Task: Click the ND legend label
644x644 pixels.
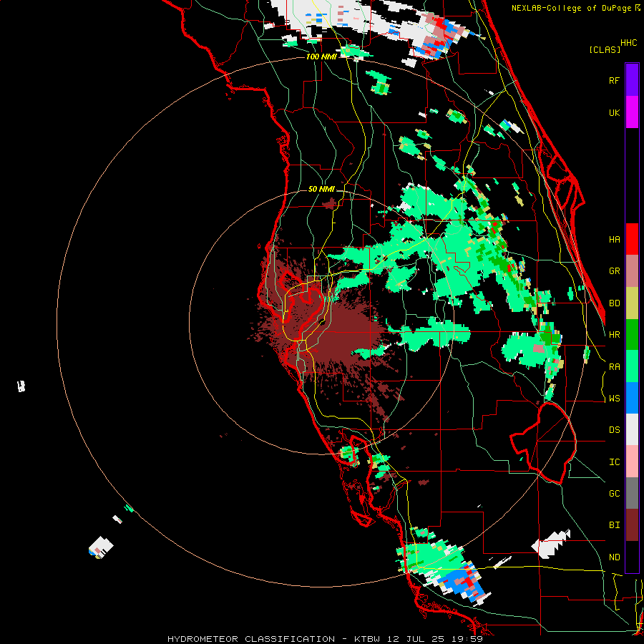Action: [614, 557]
